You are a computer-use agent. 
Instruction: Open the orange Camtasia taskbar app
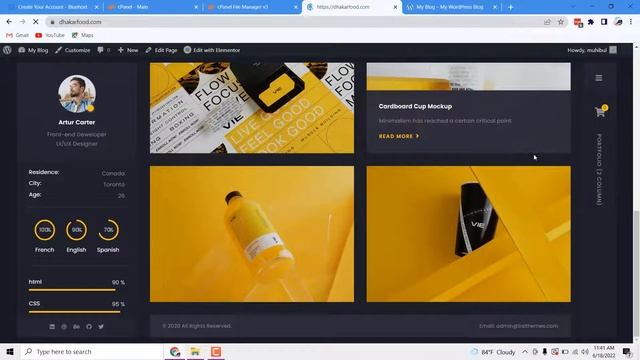coord(216,351)
